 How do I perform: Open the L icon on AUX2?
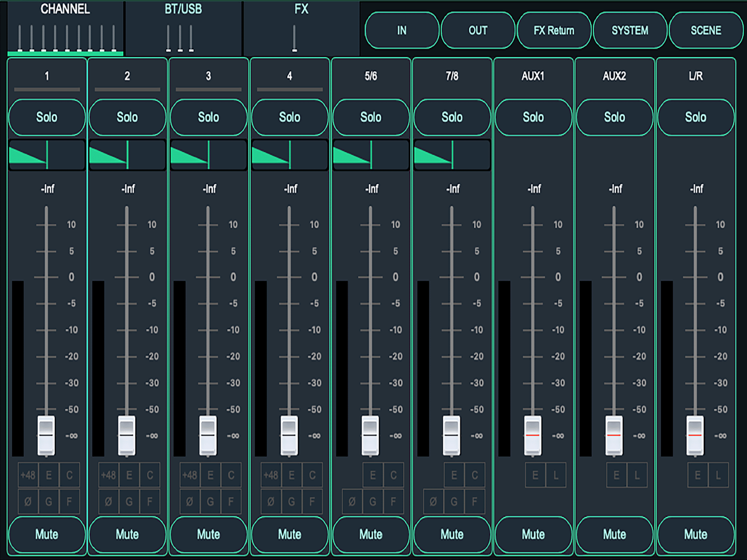pyautogui.click(x=637, y=475)
